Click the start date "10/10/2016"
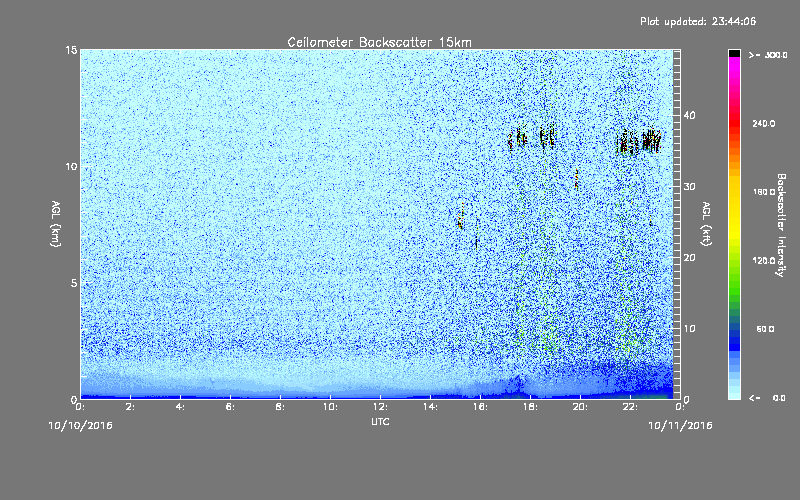Image resolution: width=800 pixels, height=500 pixels. [x=81, y=426]
